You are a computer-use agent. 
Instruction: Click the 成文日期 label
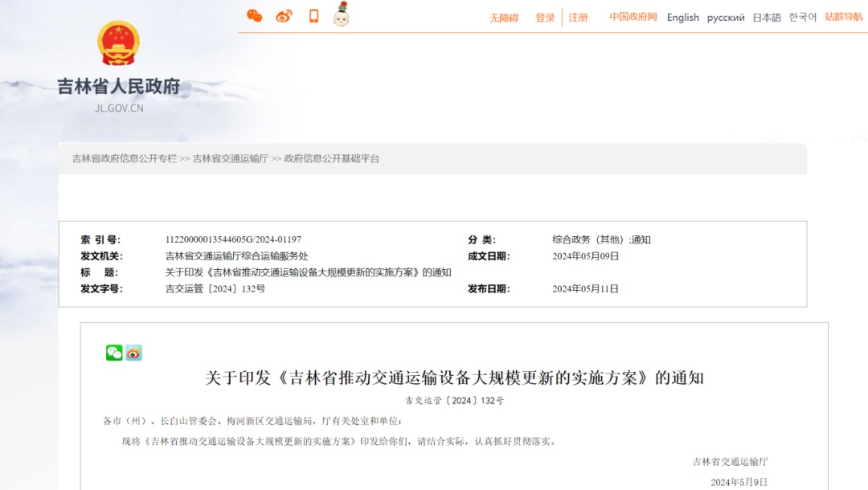(x=489, y=256)
